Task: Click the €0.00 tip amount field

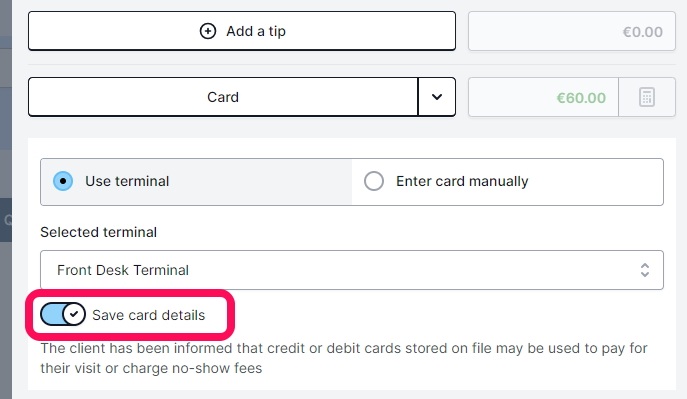Action: [x=572, y=32]
